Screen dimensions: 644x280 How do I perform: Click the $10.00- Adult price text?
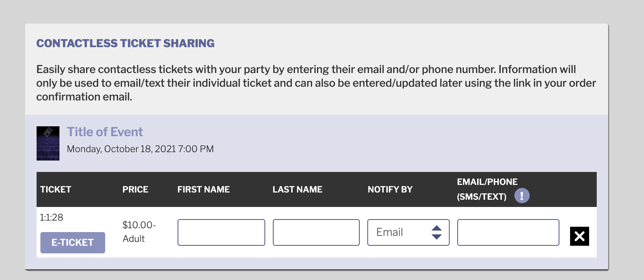click(x=139, y=232)
